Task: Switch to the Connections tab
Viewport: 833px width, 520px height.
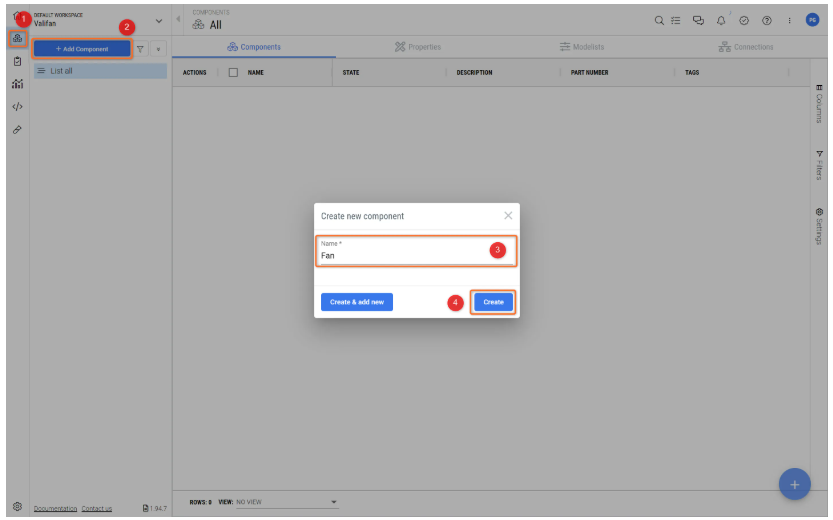Action: pos(745,47)
